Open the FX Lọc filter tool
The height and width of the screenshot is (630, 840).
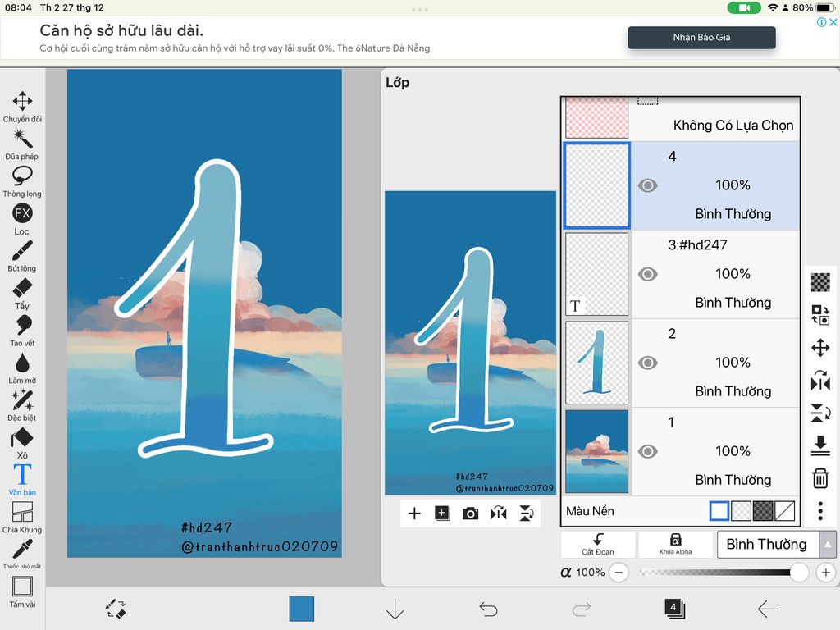pos(22,219)
